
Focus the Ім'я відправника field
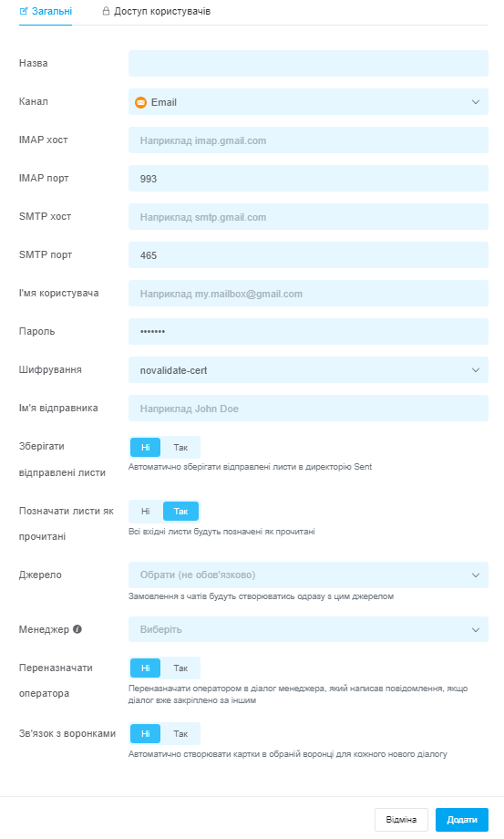308,409
